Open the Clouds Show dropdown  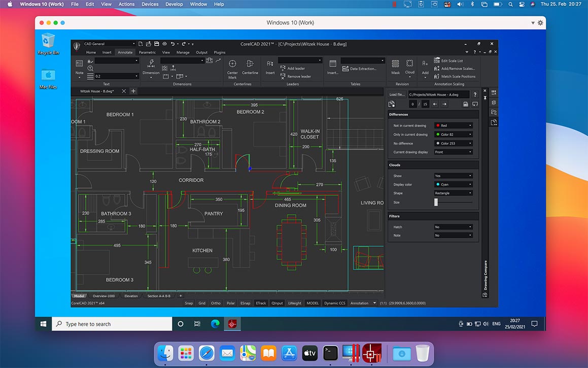click(x=453, y=176)
